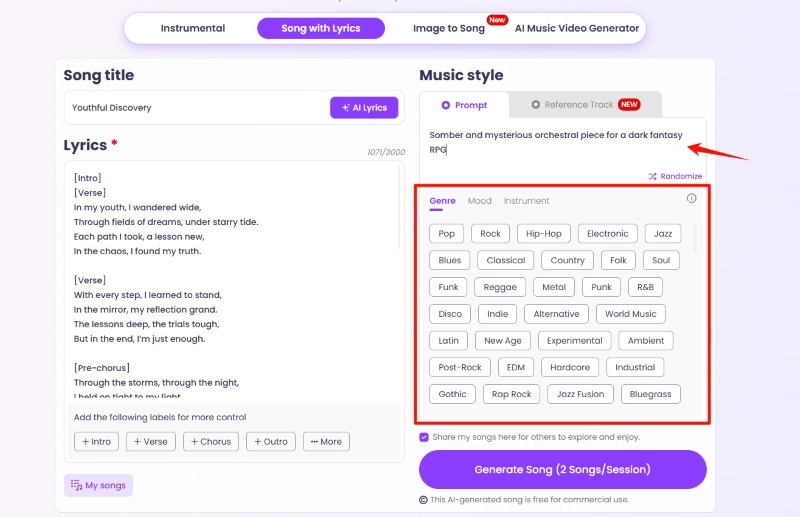Add Outro label to lyrics

click(x=271, y=441)
